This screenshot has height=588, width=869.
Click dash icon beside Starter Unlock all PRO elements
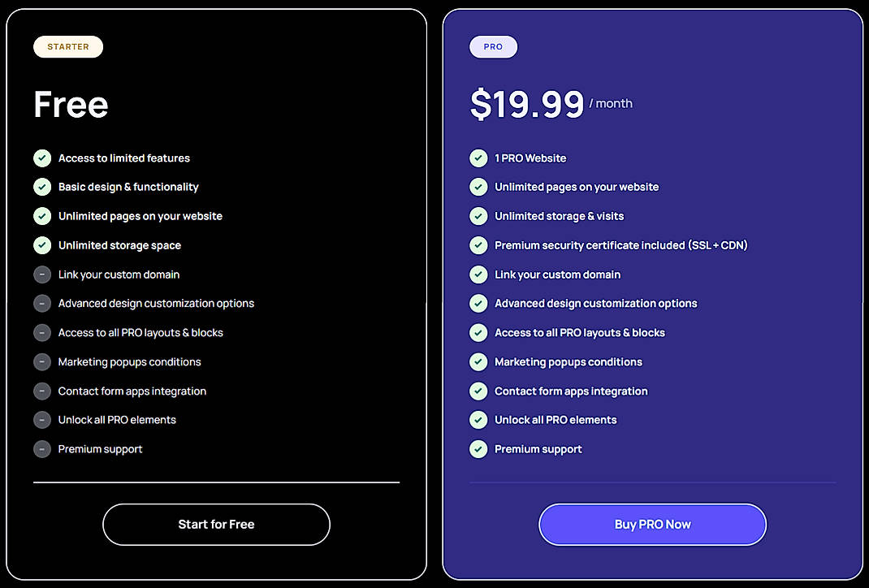[x=42, y=420]
